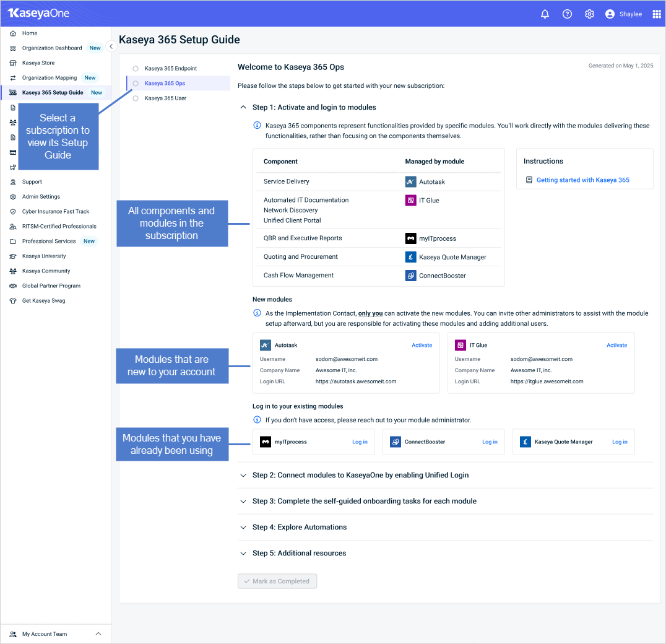Click the Cash Flow Management row
The height and width of the screenshot is (644, 666).
378,276
